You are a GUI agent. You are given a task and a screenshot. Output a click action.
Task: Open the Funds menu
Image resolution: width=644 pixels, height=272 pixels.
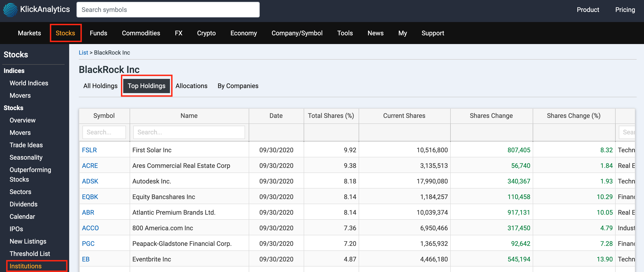98,33
